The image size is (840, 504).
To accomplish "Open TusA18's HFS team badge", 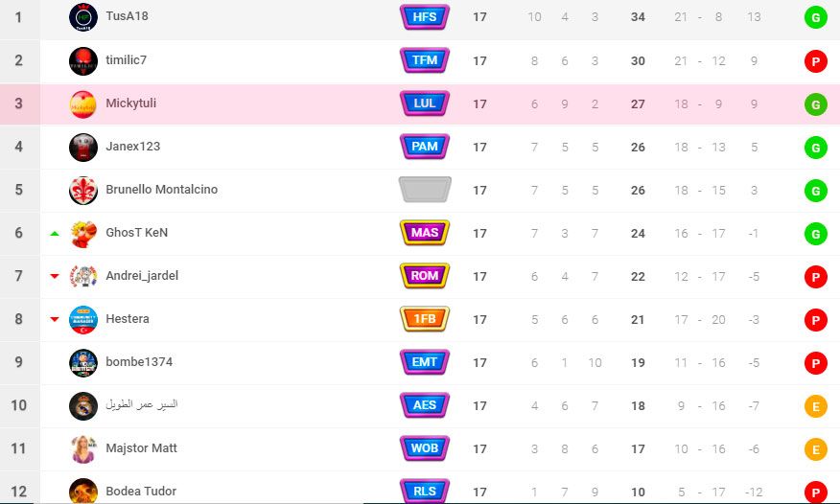I will (x=424, y=16).
